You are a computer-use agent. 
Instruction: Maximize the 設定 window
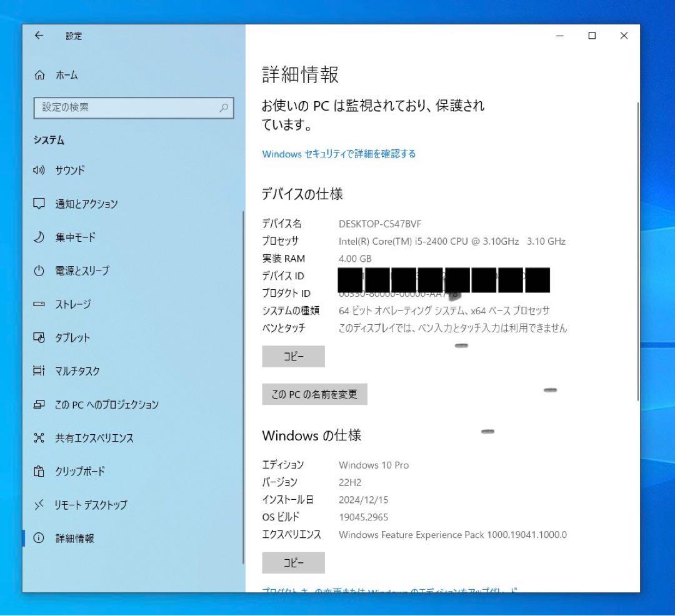click(592, 36)
